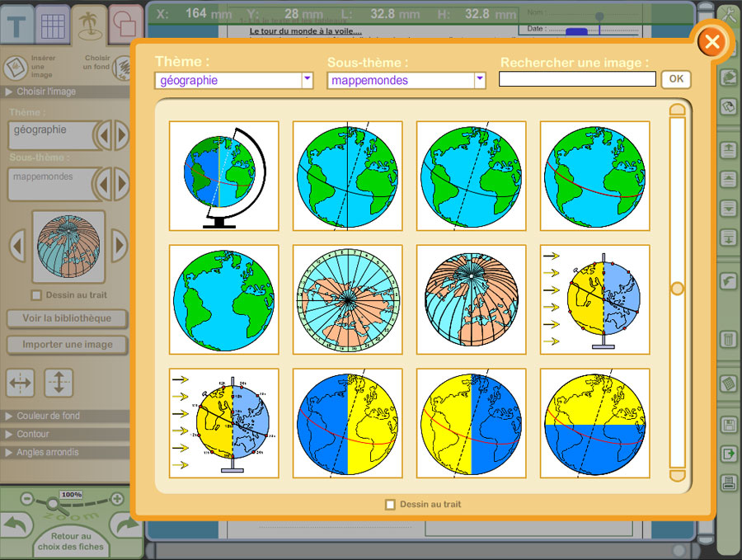
Task: Click the Rechercher une image search field
Action: pyautogui.click(x=577, y=80)
